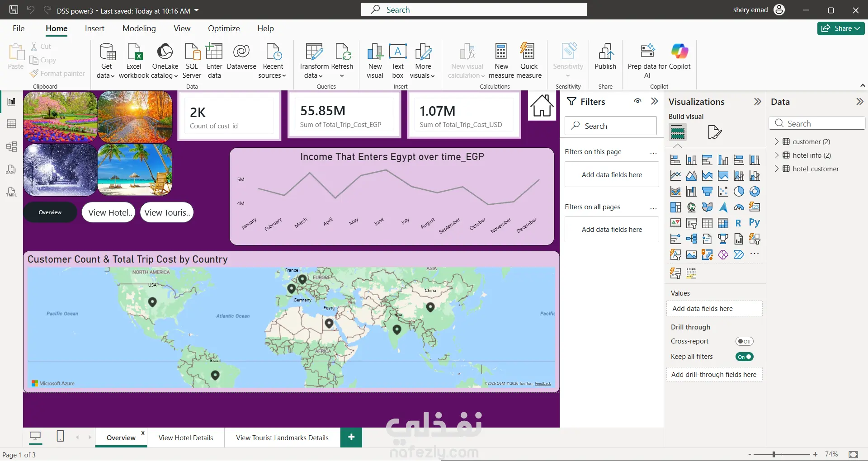Screen dimensions: 868x461
Task: Switch to Report view in left sidebar
Action: [x=11, y=102]
